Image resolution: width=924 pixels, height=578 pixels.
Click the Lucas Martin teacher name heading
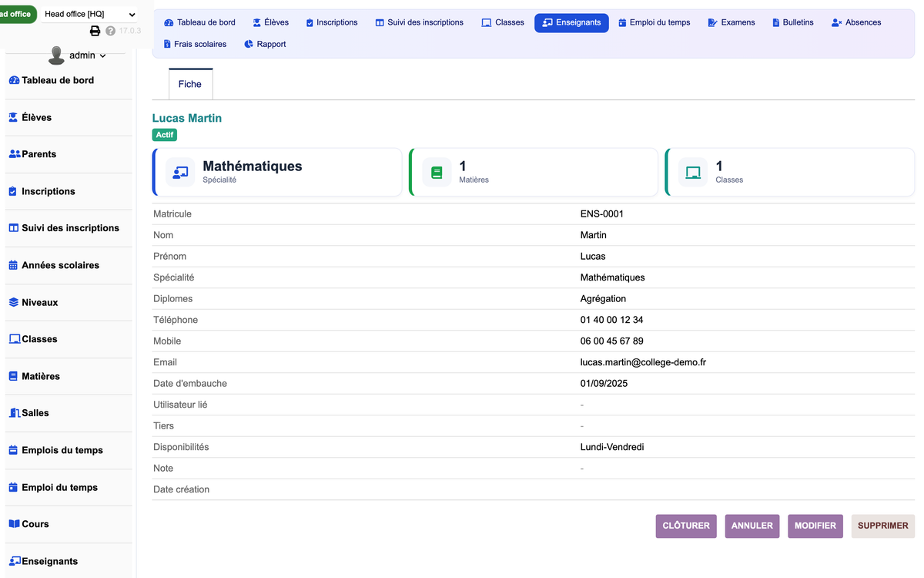coord(187,118)
